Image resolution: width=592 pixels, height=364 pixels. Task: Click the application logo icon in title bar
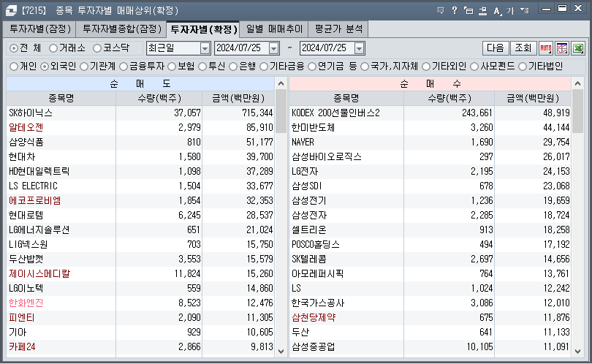pos(11,10)
